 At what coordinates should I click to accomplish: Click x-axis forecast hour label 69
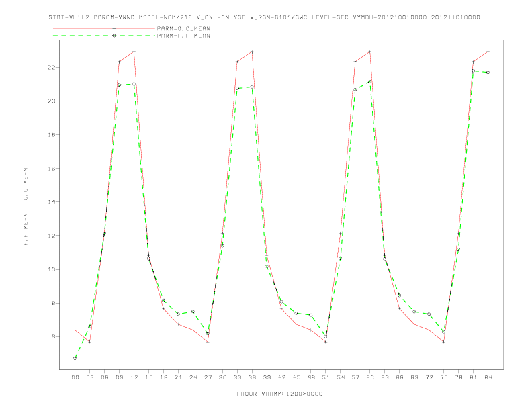pyautogui.click(x=414, y=377)
